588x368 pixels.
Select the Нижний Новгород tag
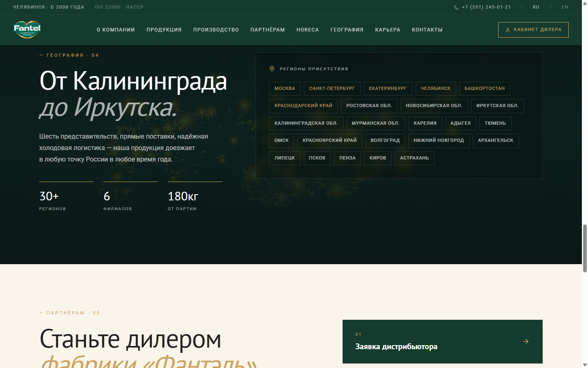point(439,141)
